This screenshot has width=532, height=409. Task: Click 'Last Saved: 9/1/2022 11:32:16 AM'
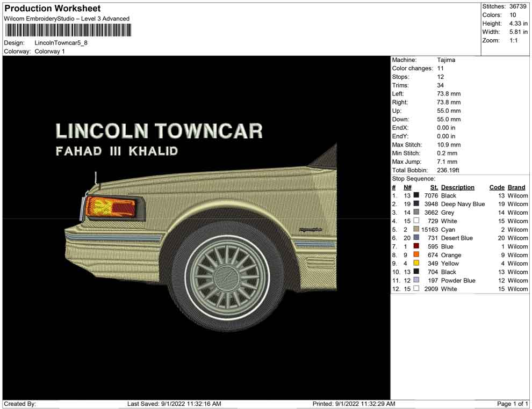pos(174,404)
